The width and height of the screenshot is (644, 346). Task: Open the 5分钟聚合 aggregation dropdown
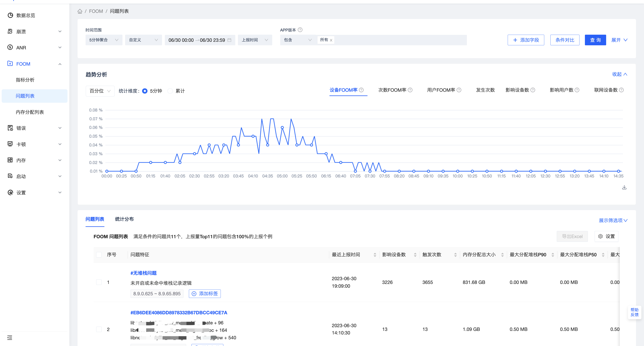[104, 40]
